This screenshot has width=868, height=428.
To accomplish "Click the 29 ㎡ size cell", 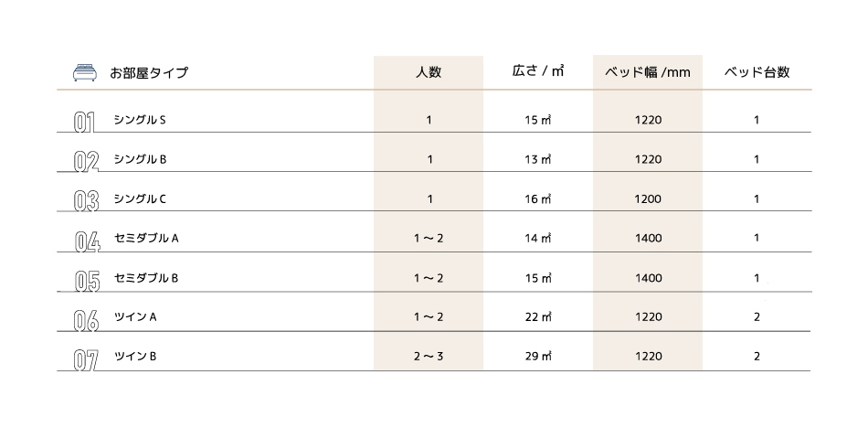I will 538,356.
